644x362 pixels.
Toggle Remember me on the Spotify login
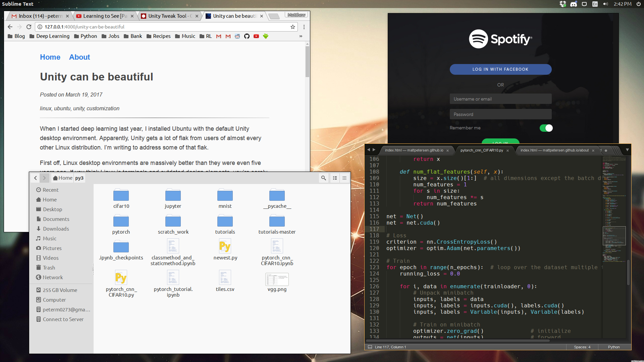tap(546, 128)
